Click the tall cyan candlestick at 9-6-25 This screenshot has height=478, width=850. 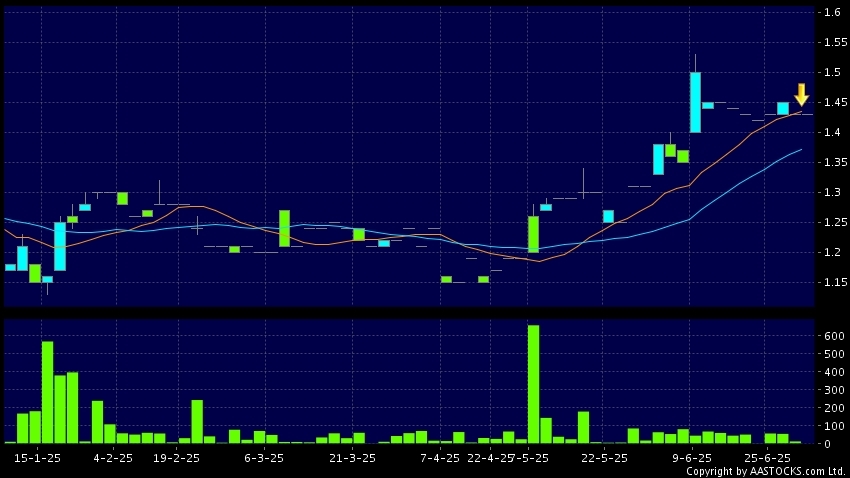(x=695, y=102)
